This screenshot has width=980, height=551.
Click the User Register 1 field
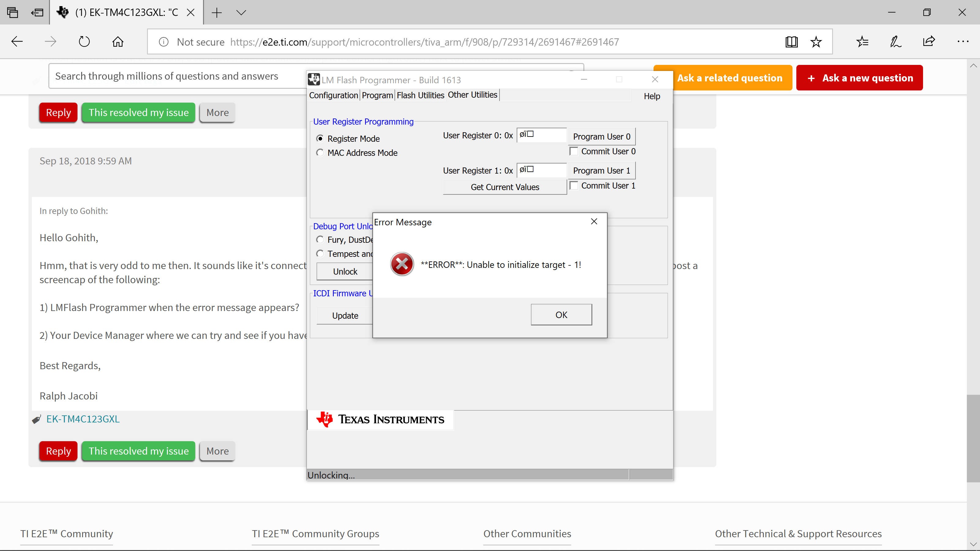click(541, 170)
